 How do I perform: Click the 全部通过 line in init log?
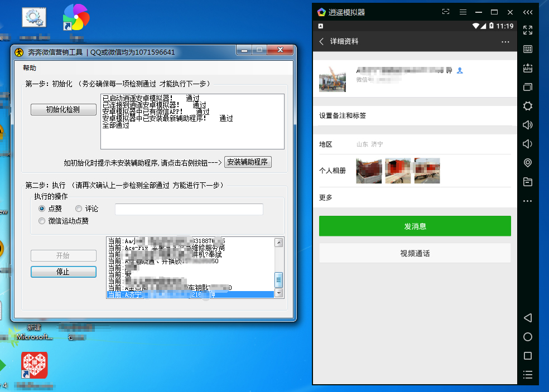116,125
